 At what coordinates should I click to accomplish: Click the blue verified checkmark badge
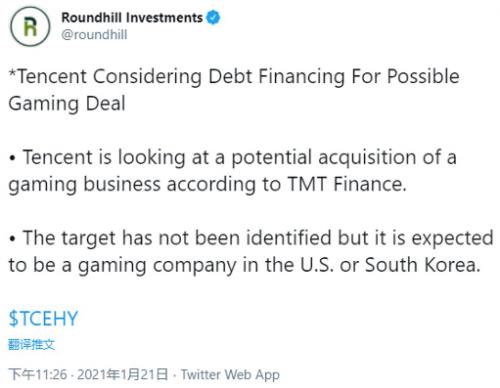213,17
